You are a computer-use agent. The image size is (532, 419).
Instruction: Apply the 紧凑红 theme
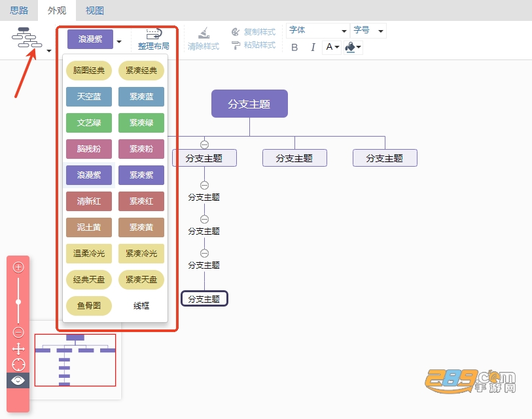click(x=141, y=201)
